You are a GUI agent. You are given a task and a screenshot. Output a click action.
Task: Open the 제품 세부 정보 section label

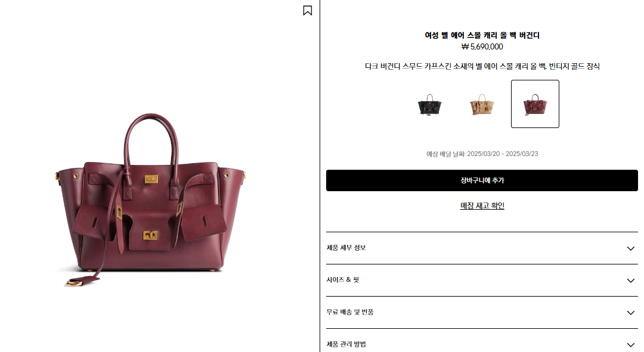(346, 248)
